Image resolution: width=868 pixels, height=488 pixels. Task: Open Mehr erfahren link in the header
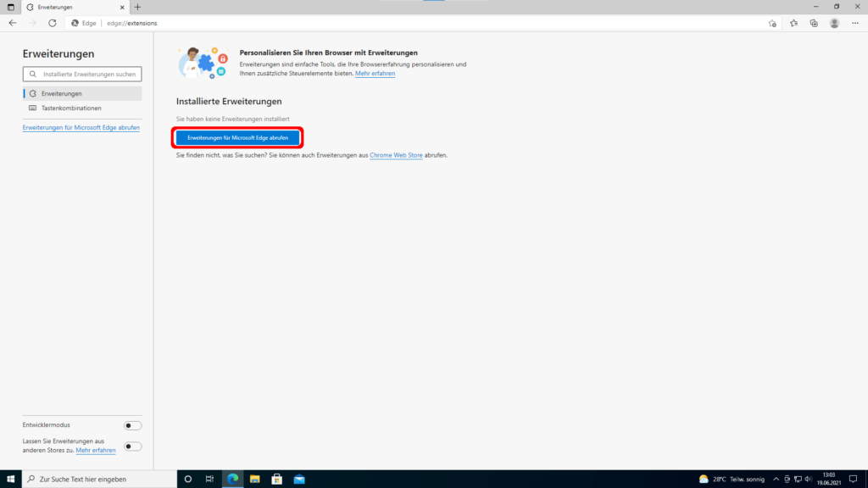[375, 74]
